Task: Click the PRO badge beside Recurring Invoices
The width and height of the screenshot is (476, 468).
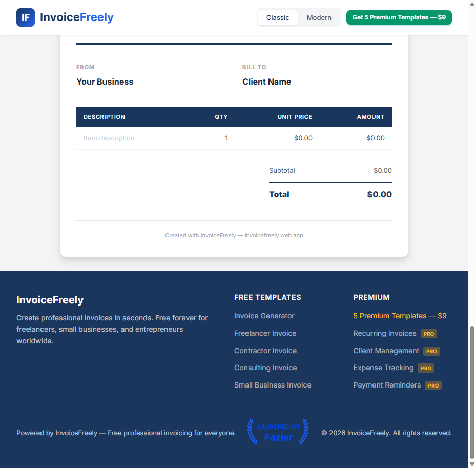Action: coord(429,334)
